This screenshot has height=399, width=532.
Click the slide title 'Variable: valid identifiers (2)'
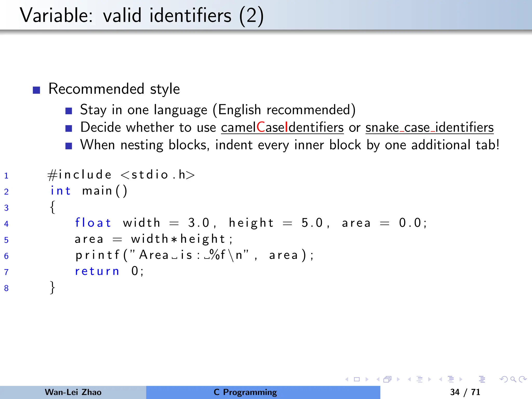pos(142,16)
